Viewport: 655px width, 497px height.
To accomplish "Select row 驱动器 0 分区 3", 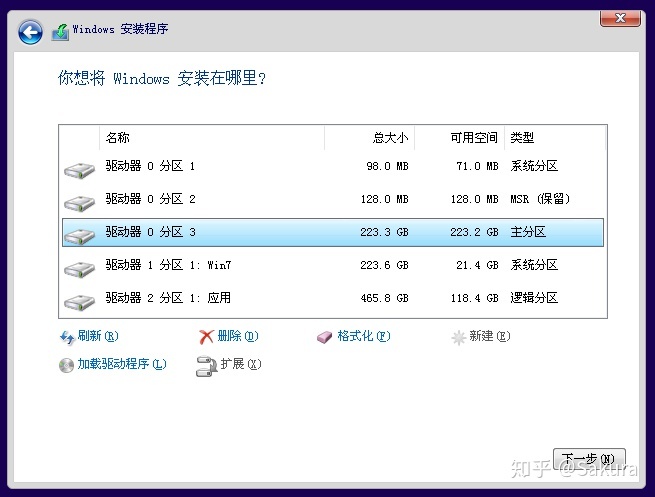I will [x=333, y=232].
